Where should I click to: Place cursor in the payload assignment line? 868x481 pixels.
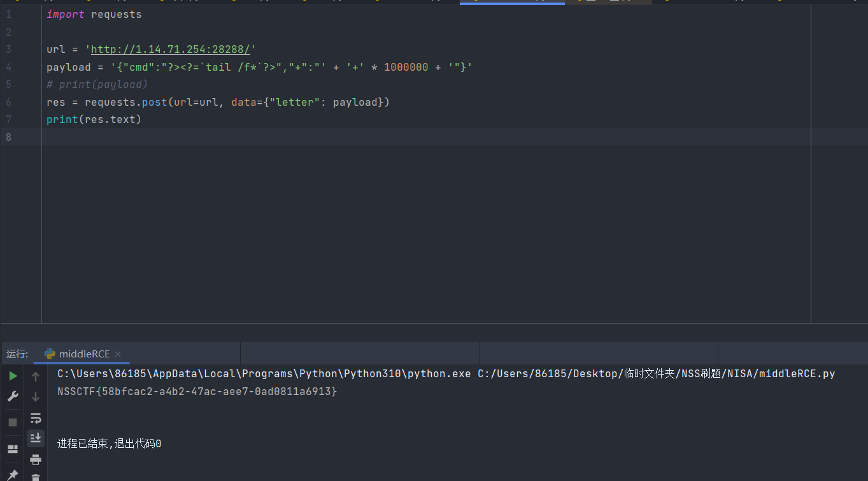(x=259, y=67)
